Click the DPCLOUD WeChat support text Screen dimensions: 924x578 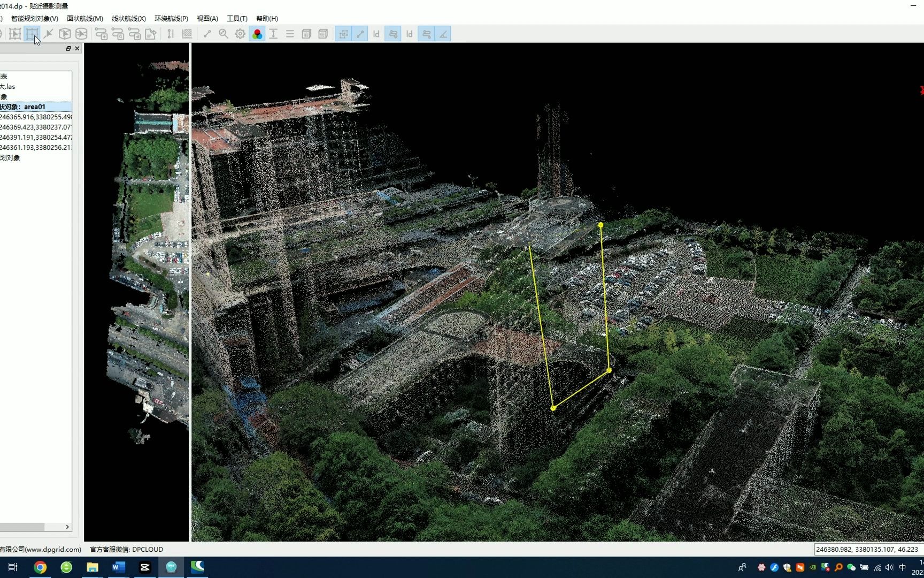(126, 549)
